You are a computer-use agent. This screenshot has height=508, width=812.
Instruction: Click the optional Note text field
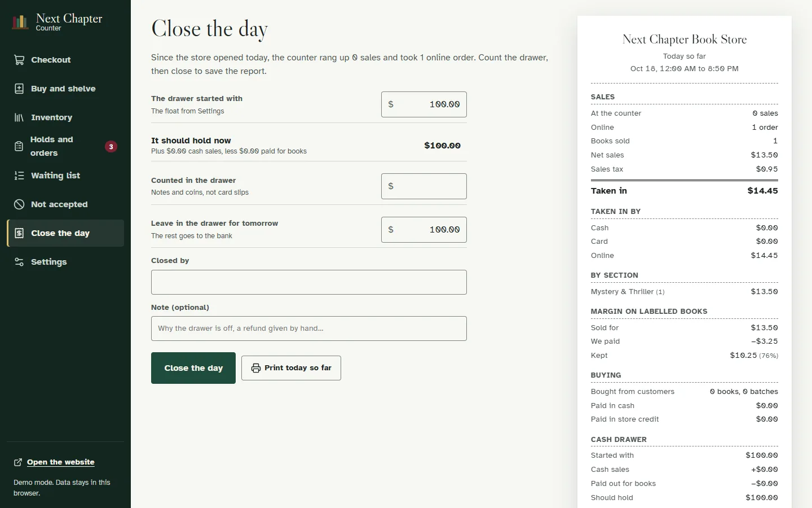pyautogui.click(x=309, y=329)
